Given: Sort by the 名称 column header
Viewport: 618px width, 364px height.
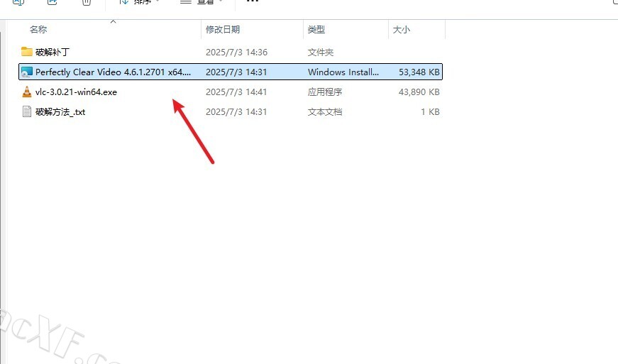Looking at the screenshot, I should point(38,30).
